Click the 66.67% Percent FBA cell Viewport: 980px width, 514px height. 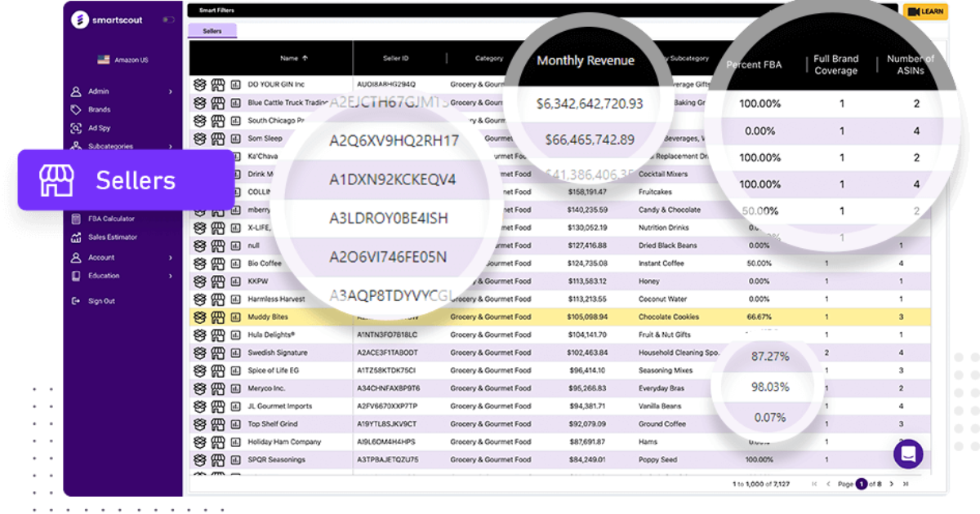(x=759, y=317)
